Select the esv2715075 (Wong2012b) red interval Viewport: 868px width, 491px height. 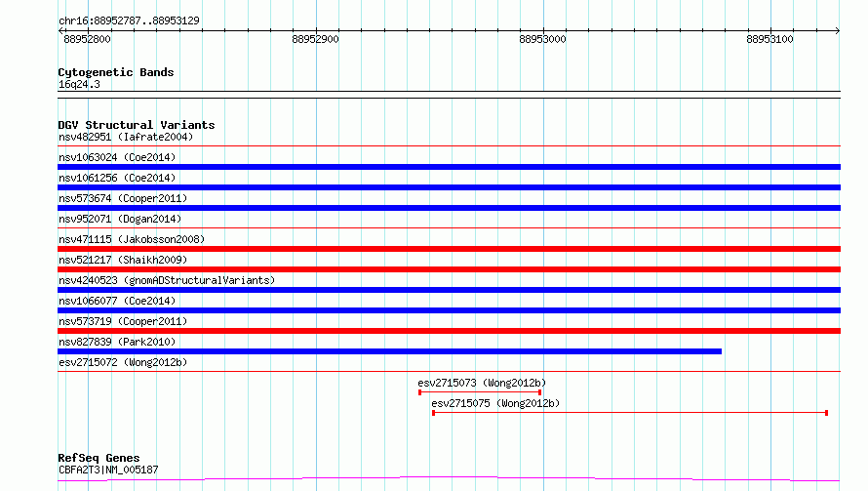630,413
